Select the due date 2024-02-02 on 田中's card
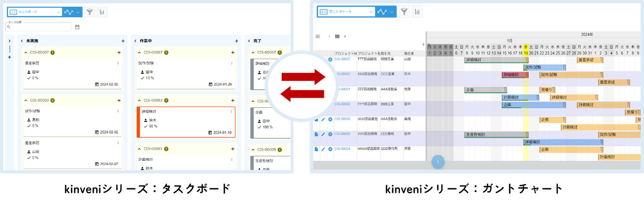Image resolution: width=644 pixels, height=203 pixels. click(107, 84)
